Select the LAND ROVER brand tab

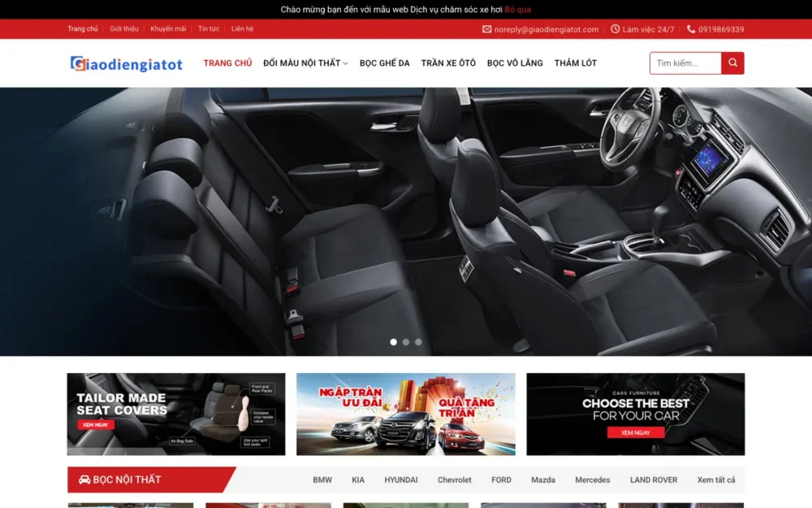tap(654, 480)
